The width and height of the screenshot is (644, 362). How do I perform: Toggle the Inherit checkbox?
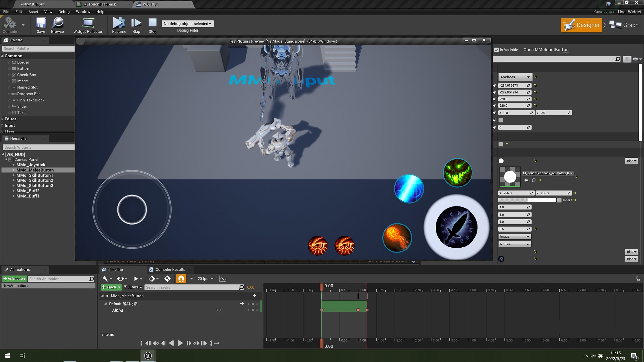tap(559, 200)
